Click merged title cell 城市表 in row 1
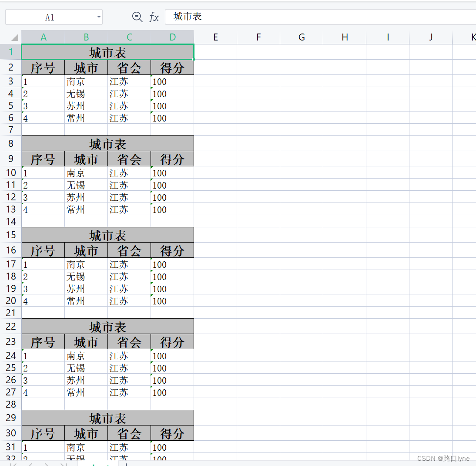This screenshot has height=466, width=476. 108,52
